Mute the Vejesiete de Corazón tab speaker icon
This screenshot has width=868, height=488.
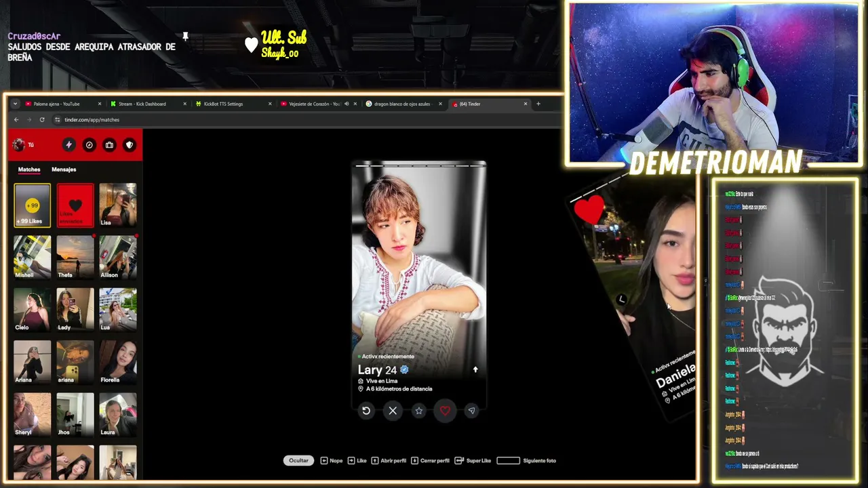(x=347, y=104)
